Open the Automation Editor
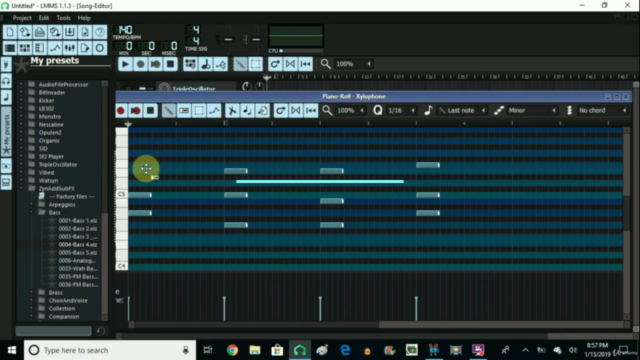640x360 pixels. point(55,48)
